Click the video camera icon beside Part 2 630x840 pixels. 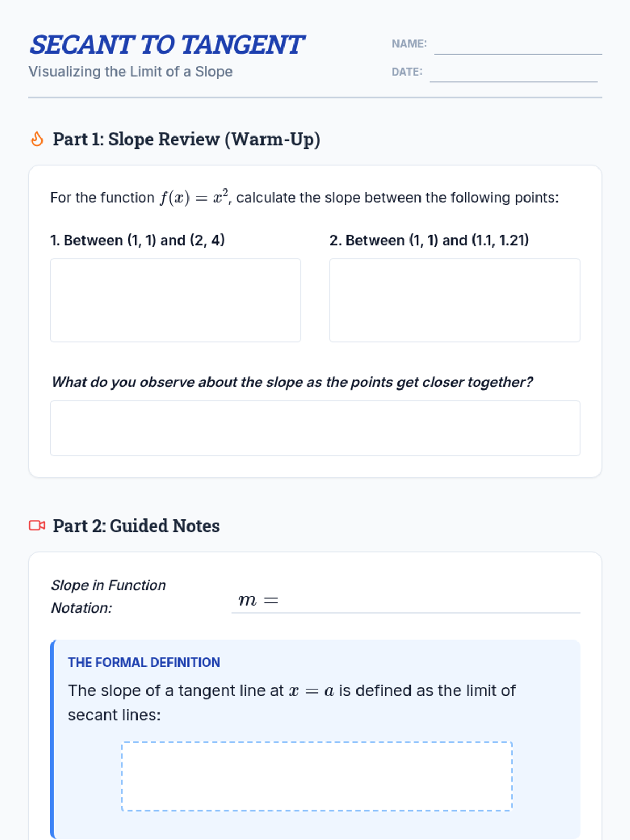tap(37, 526)
